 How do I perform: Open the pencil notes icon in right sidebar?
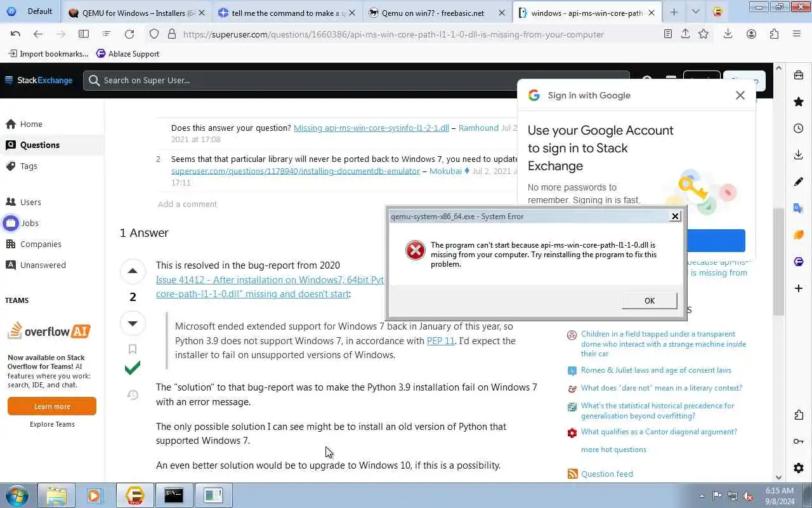point(799,182)
